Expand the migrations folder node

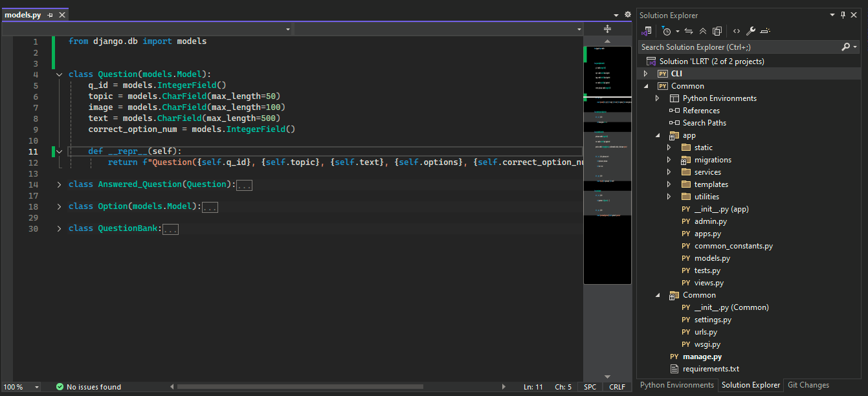coord(669,160)
